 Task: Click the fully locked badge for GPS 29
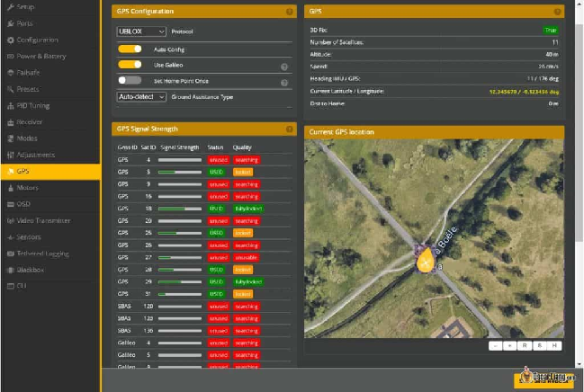pos(248,281)
